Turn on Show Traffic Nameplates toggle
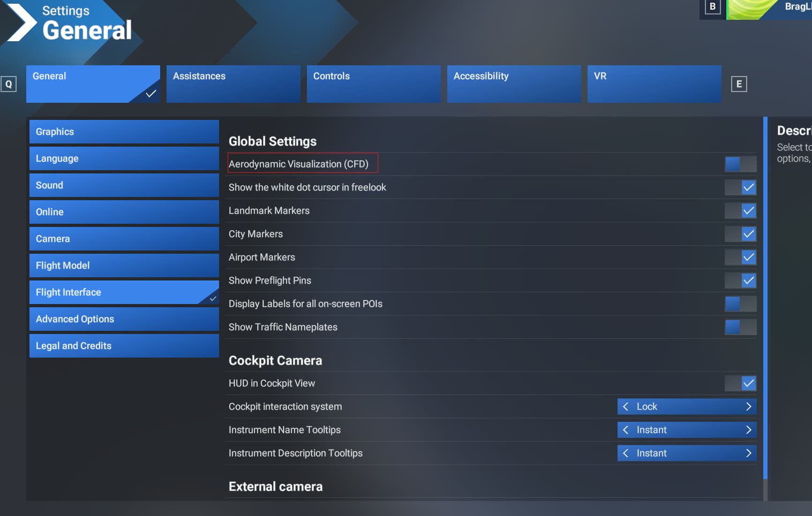Viewport: 812px width, 516px height. [741, 327]
